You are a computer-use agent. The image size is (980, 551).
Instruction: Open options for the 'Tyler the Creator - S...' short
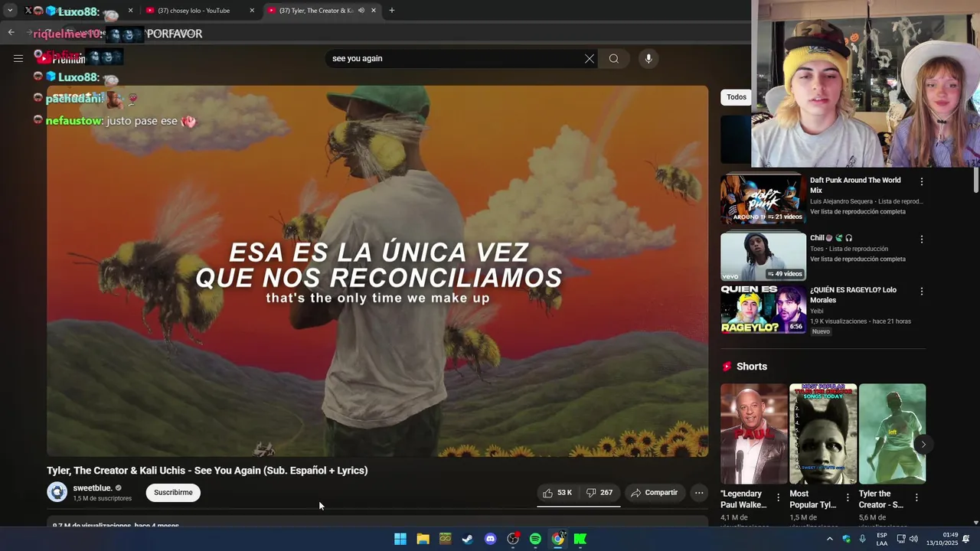tap(916, 497)
